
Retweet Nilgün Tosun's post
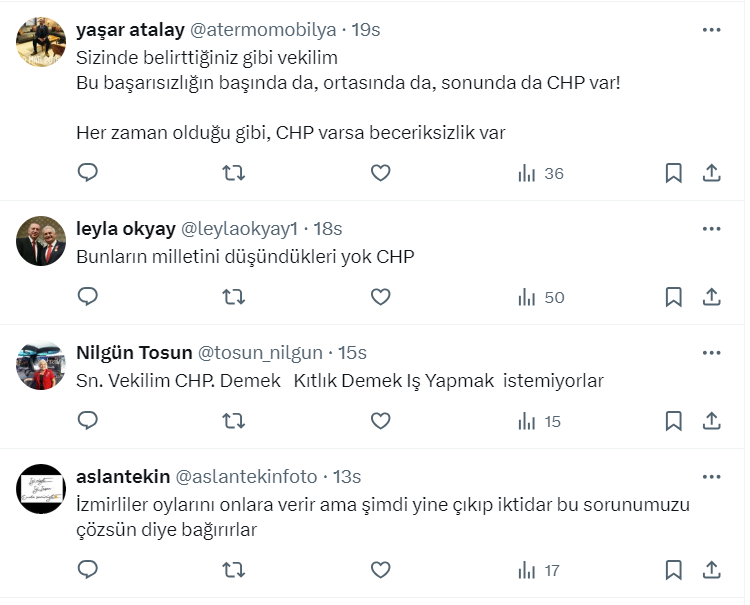233,421
